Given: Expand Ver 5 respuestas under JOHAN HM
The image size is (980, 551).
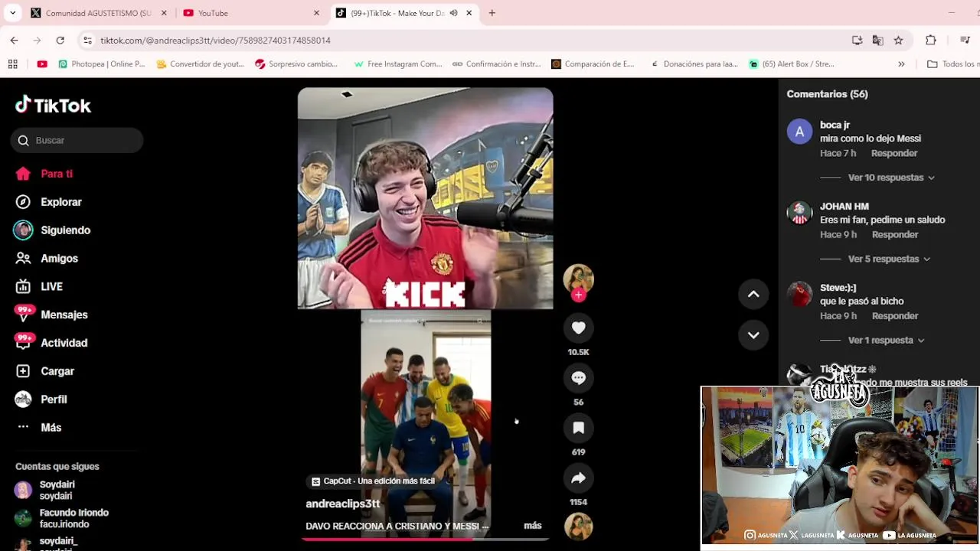Looking at the screenshot, I should [x=889, y=259].
